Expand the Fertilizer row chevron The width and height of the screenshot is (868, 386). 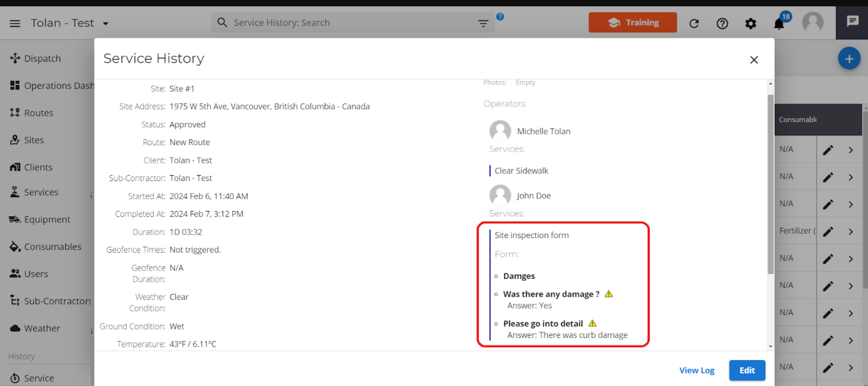point(851,232)
